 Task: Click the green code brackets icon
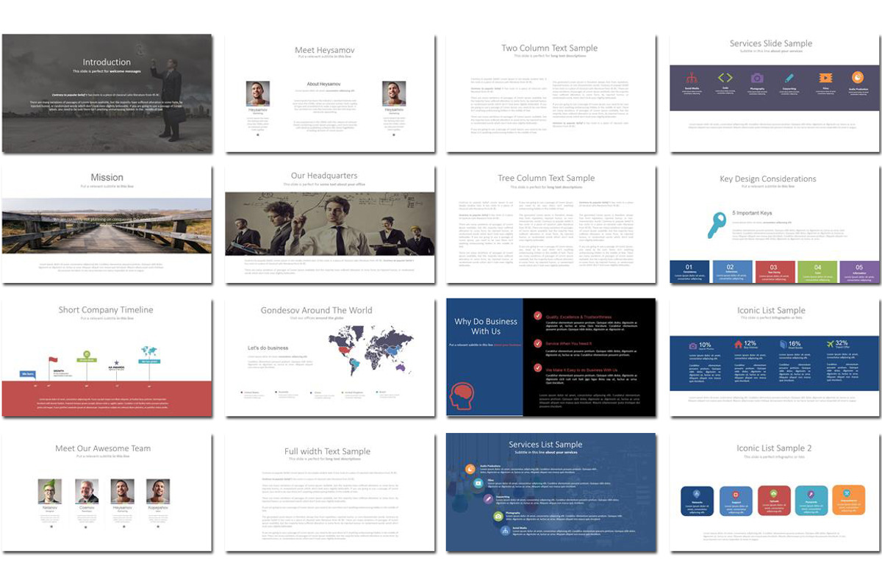[x=725, y=78]
